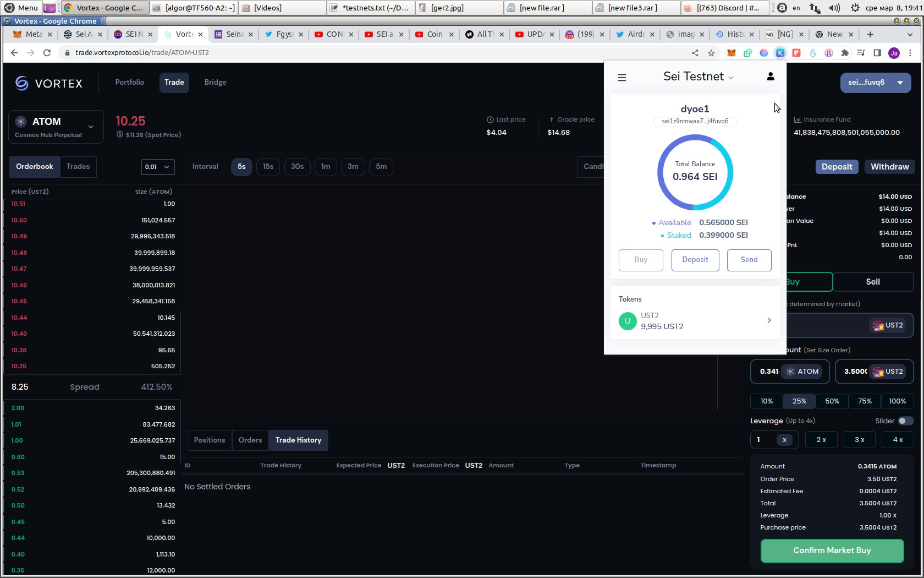
Task: Select the Sell side toggle
Action: 873,282
